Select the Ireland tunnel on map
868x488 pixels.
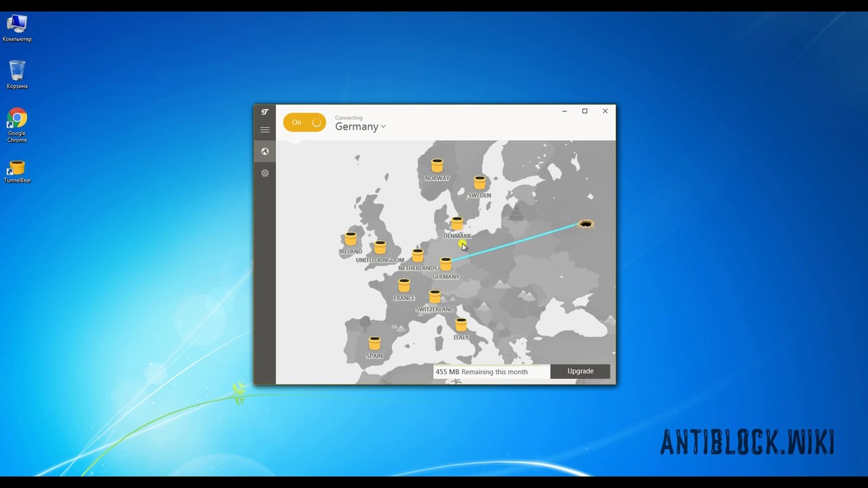pyautogui.click(x=351, y=239)
